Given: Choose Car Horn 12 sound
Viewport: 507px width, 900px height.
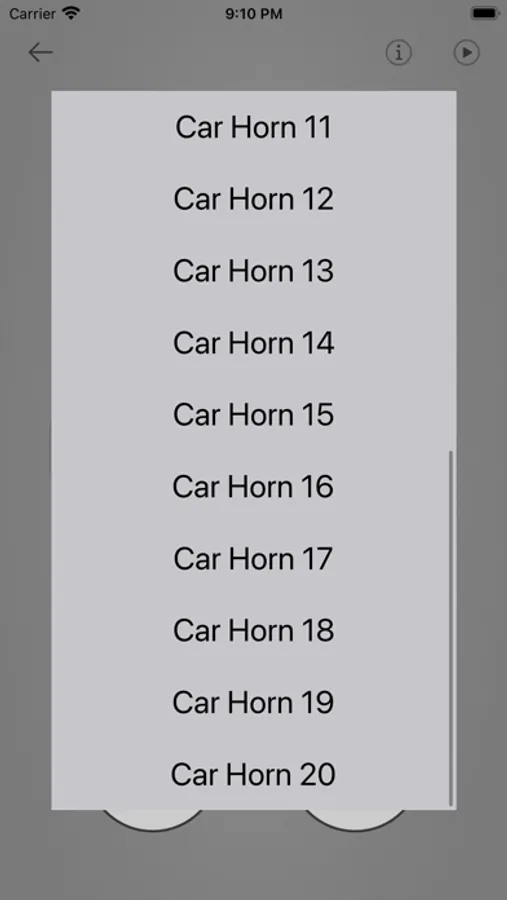Looking at the screenshot, I should 253,199.
